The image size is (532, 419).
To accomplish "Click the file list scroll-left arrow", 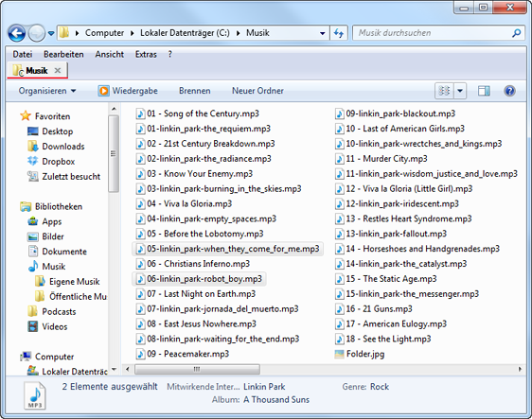I will coord(128,369).
